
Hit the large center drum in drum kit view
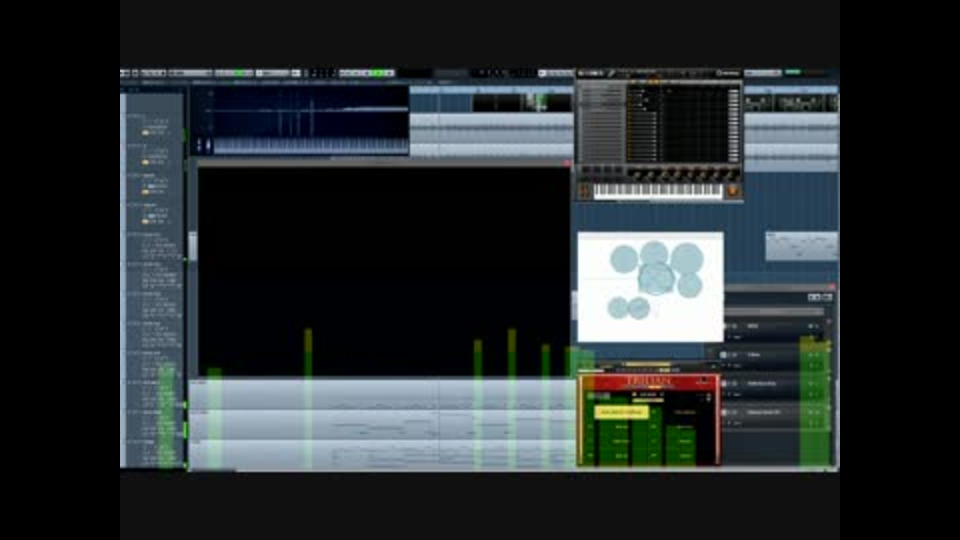pos(656,279)
